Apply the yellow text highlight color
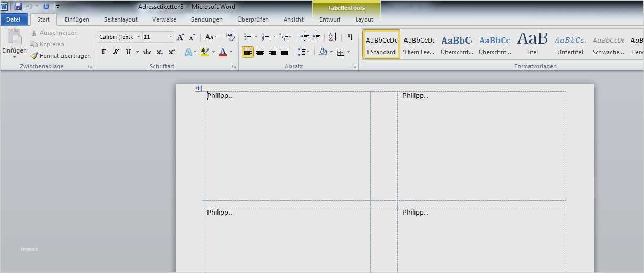 point(204,52)
